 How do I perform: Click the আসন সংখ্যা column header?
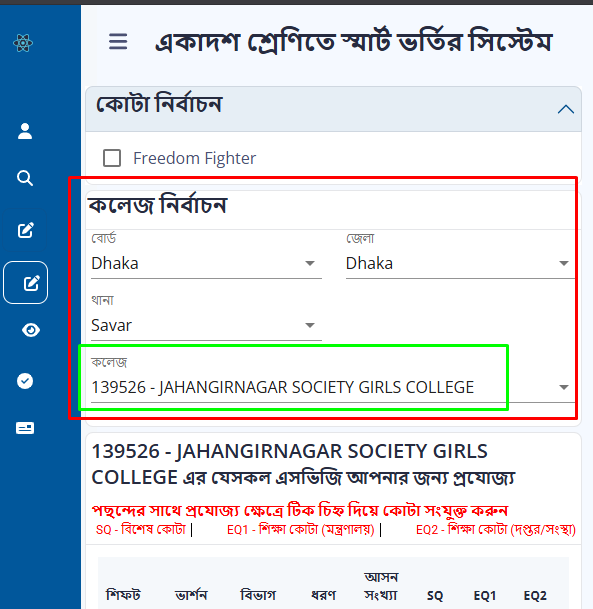click(381, 586)
